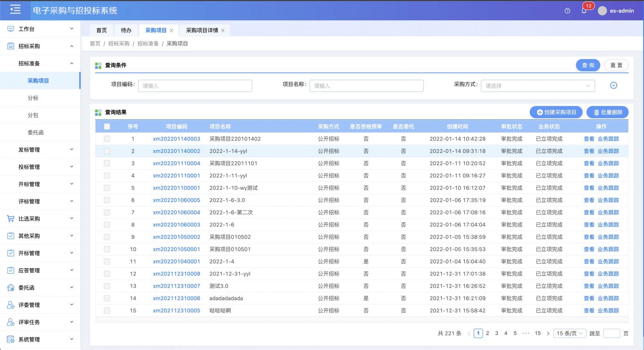644x350 pixels.
Task: Check the box for row xm202201110004
Action: coord(107,163)
